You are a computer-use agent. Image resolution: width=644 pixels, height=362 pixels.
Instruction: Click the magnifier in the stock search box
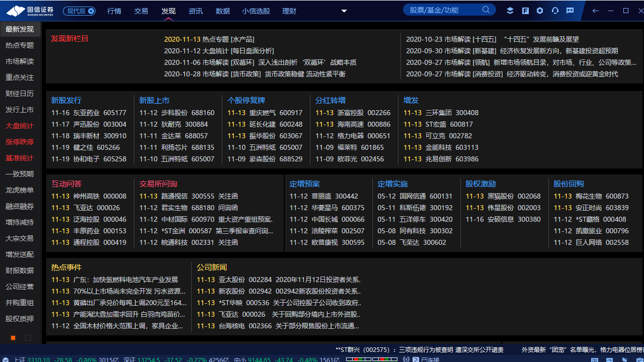coord(486,10)
